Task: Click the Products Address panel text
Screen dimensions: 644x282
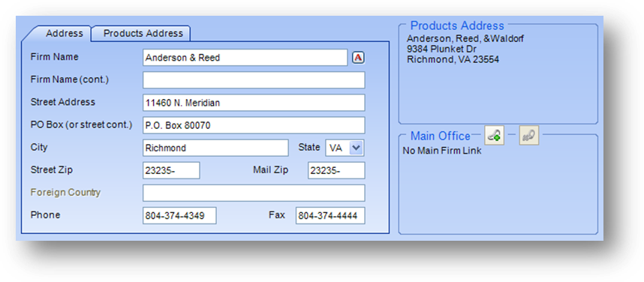Action: (x=465, y=49)
